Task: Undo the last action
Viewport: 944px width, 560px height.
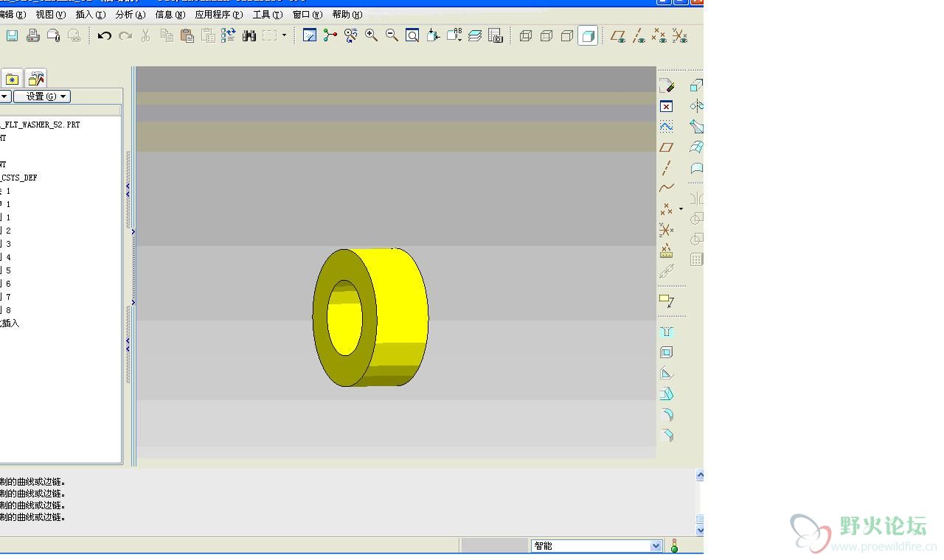Action: (105, 35)
